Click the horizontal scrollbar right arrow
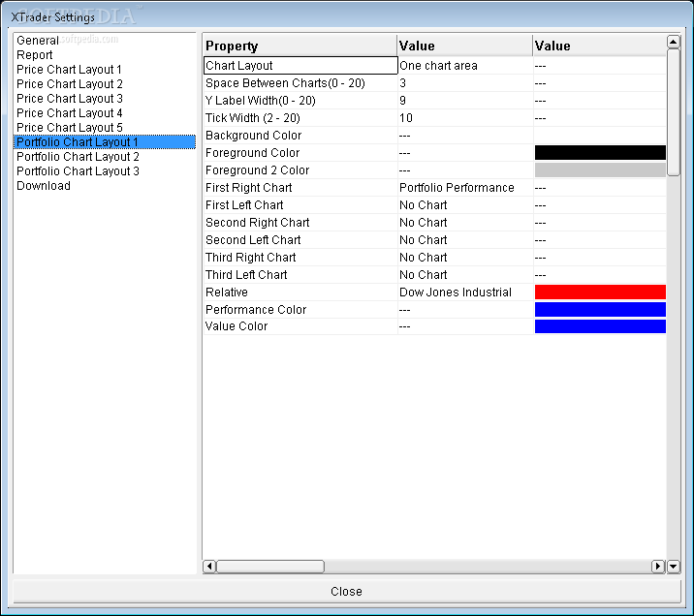This screenshot has width=694, height=616. click(658, 566)
